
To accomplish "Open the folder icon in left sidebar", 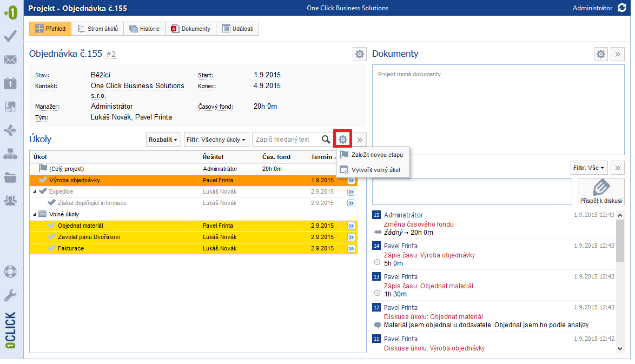I will [x=10, y=177].
